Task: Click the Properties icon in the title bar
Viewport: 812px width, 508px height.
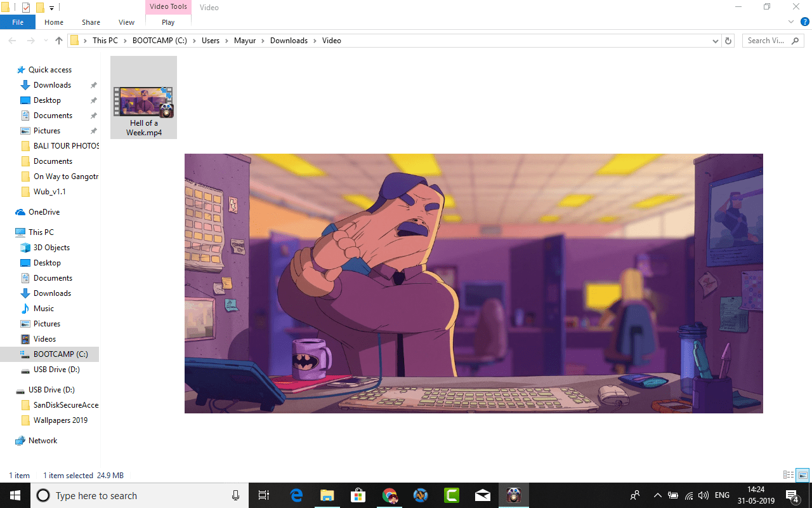Action: pyautogui.click(x=26, y=8)
